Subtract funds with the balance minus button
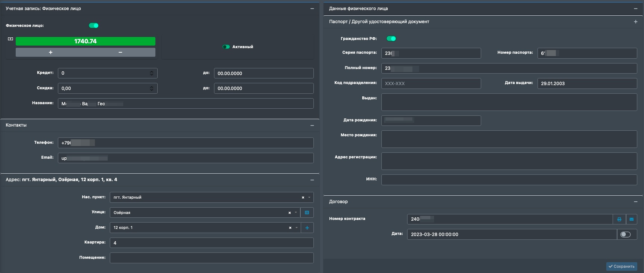 120,52
